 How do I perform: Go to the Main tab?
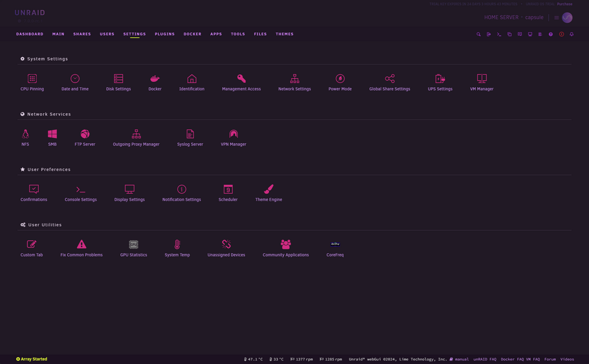[58, 34]
